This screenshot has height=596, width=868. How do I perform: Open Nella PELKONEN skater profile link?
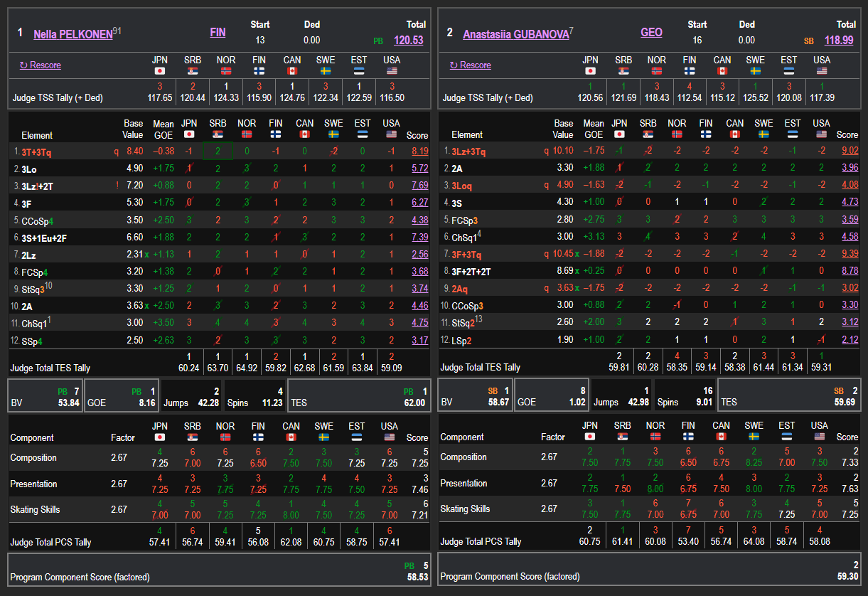point(73,33)
